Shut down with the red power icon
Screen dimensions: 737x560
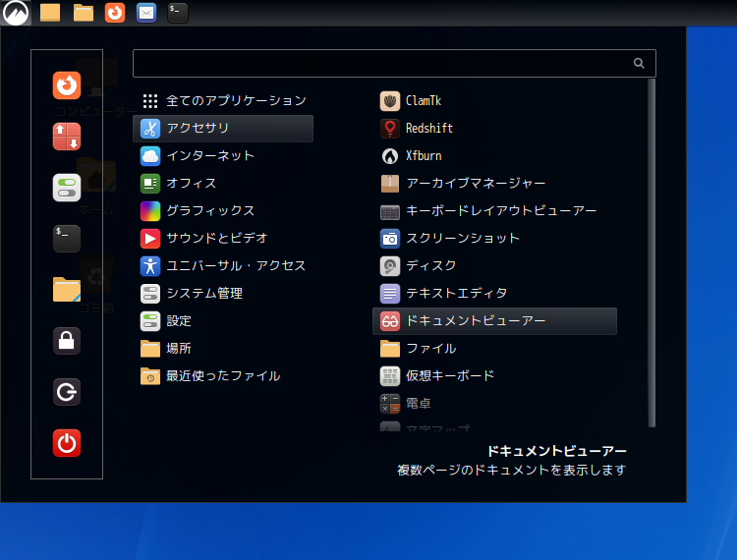coord(66,442)
